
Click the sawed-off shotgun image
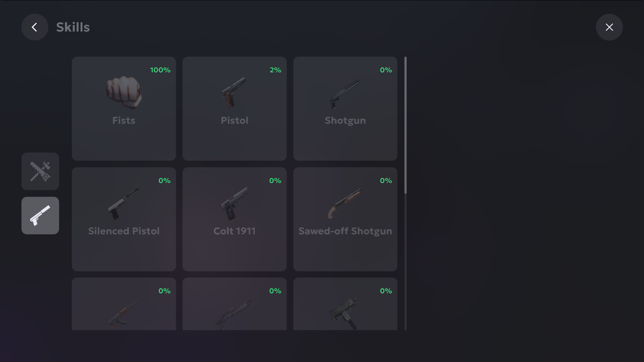click(345, 204)
